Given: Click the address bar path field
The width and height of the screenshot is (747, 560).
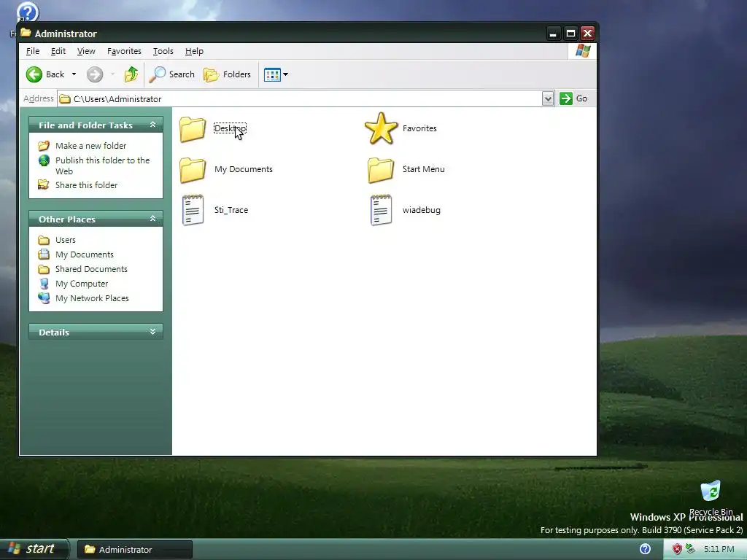Looking at the screenshot, I should pos(300,98).
